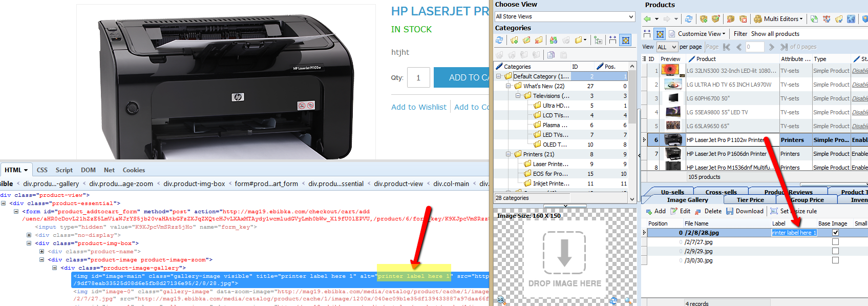
Task: Check Base Image for /3/0/30.jpg
Action: pyautogui.click(x=835, y=260)
